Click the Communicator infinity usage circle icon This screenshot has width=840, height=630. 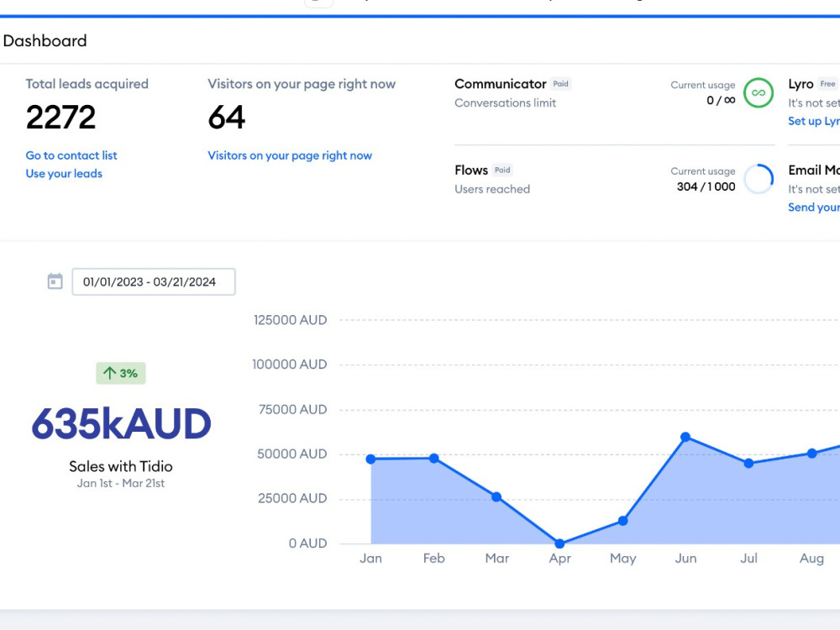759,92
